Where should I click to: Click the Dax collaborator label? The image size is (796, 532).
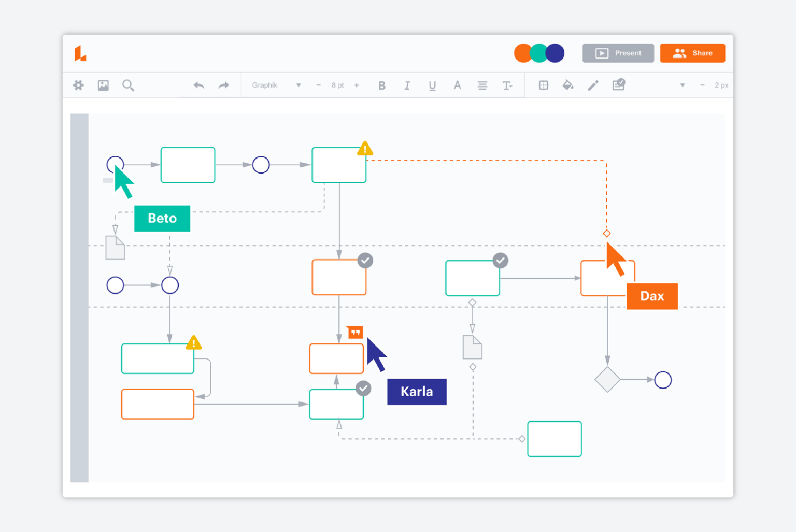coord(652,296)
